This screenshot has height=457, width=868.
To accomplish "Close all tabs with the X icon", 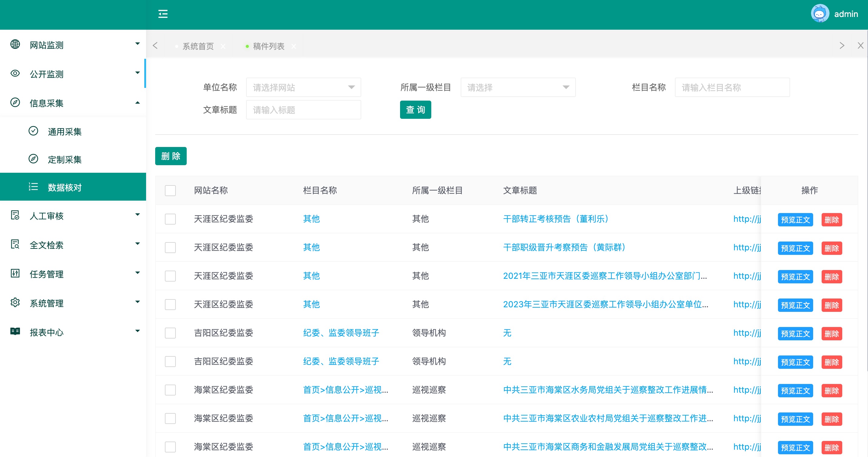I will click(860, 45).
